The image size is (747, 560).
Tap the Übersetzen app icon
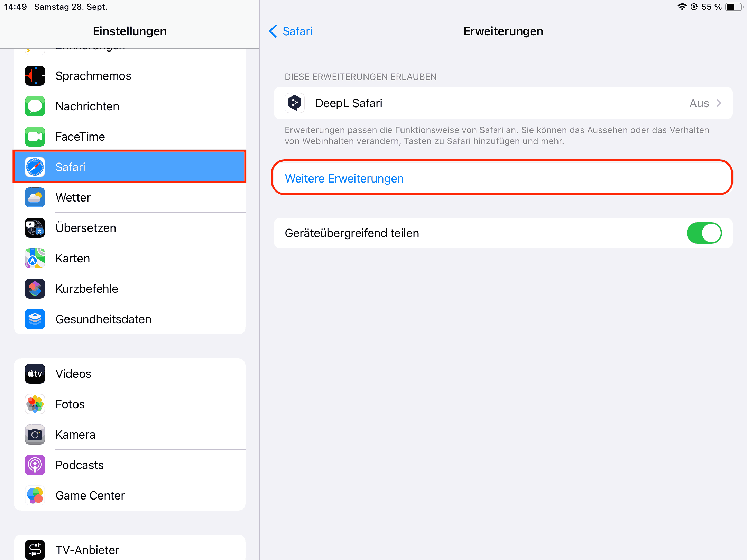pyautogui.click(x=35, y=228)
